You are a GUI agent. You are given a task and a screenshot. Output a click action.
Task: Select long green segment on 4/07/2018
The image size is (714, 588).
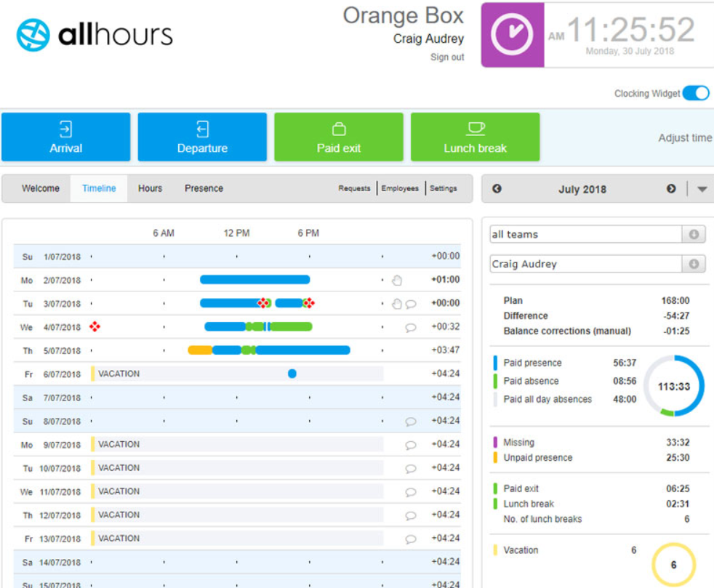[x=292, y=326]
